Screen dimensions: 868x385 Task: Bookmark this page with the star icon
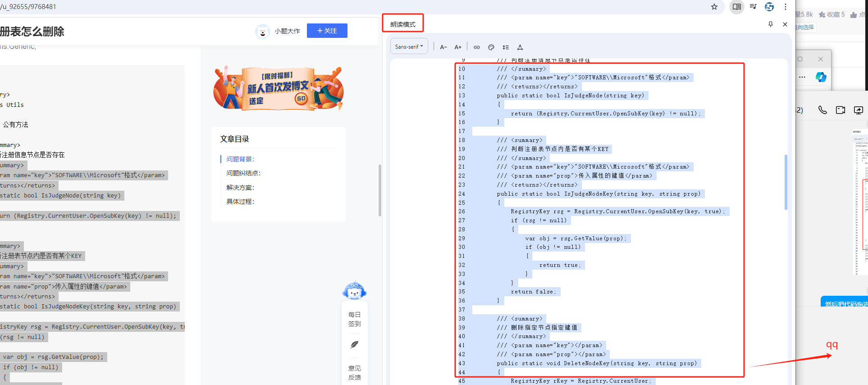click(x=714, y=7)
